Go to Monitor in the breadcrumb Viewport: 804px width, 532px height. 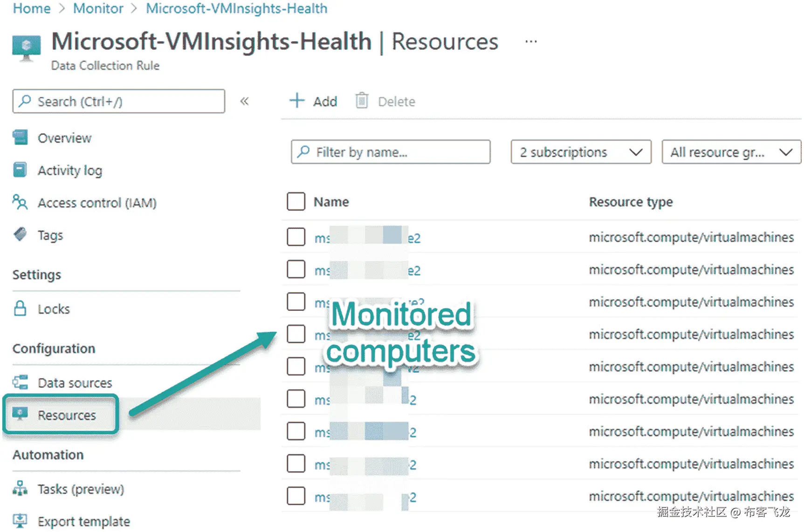tap(98, 8)
